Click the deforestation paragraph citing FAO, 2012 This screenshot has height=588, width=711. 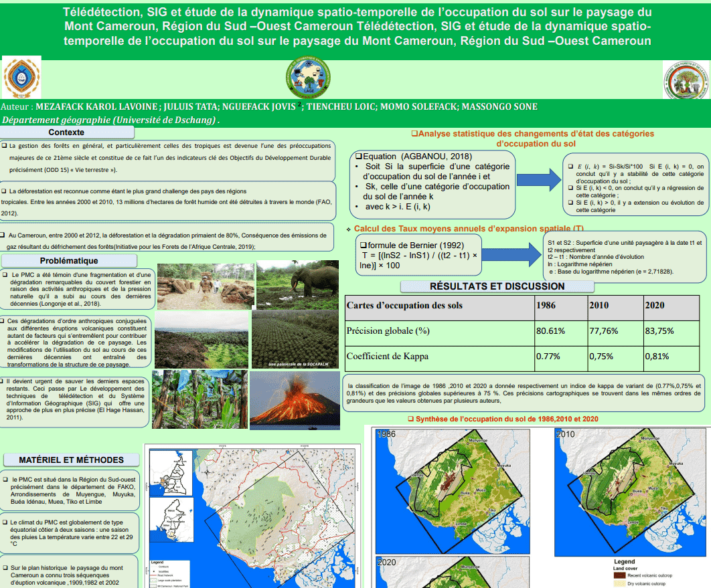(x=167, y=201)
